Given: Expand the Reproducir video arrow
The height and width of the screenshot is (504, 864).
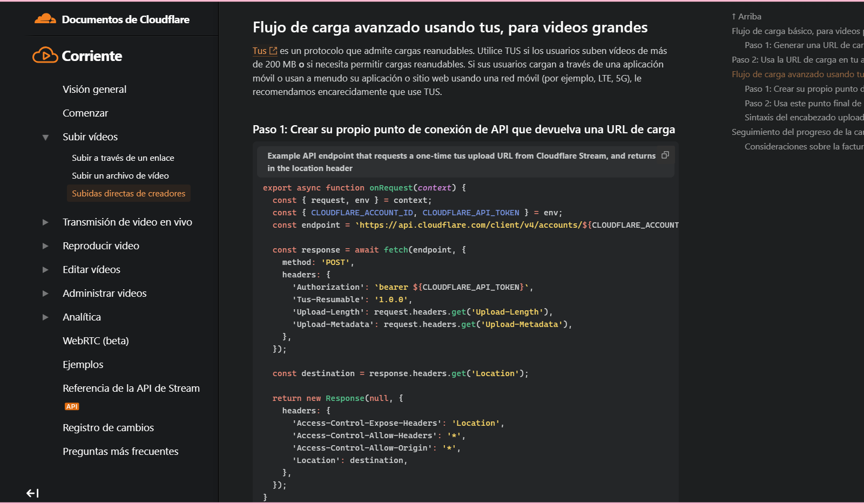Looking at the screenshot, I should (x=46, y=246).
